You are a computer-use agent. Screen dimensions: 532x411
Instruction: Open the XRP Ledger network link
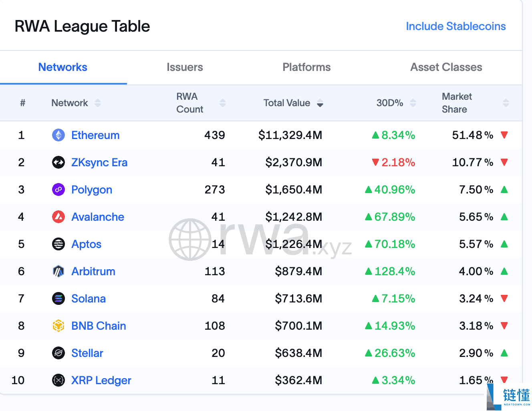[x=101, y=380]
